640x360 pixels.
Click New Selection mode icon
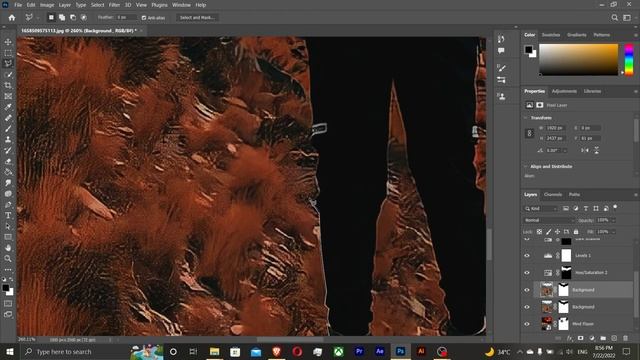pos(51,18)
